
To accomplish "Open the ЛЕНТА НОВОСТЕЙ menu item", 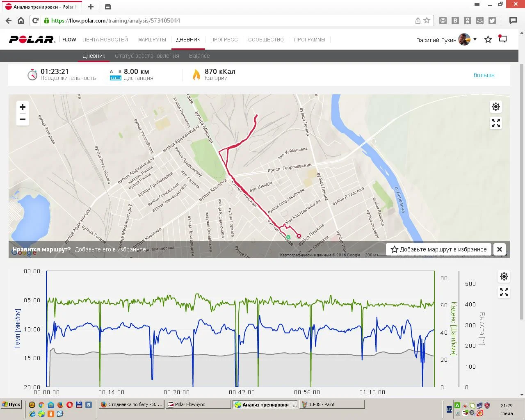I will [105, 40].
